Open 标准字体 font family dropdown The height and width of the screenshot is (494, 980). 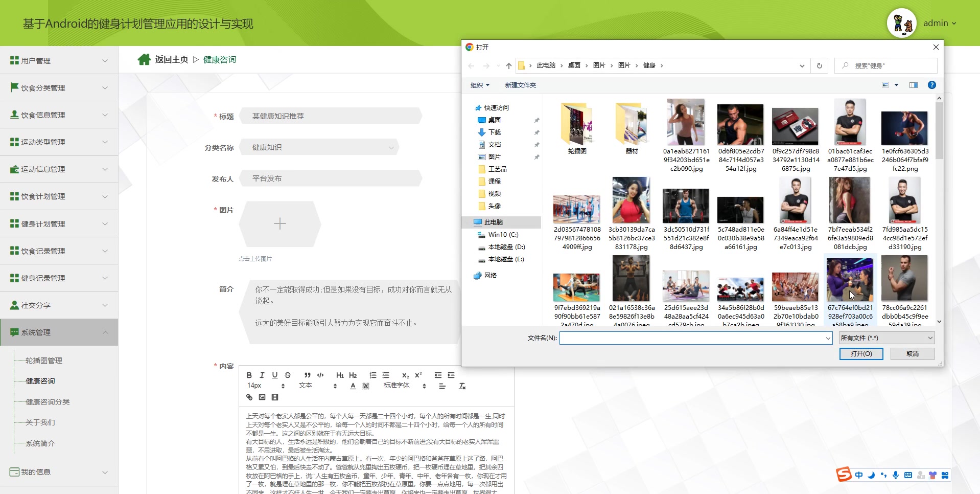(x=405, y=386)
